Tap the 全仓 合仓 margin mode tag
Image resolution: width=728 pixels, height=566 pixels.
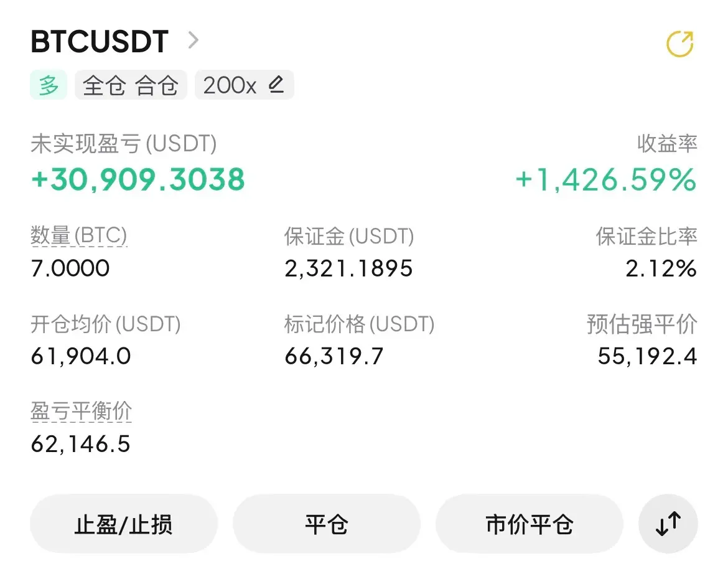click(x=131, y=85)
